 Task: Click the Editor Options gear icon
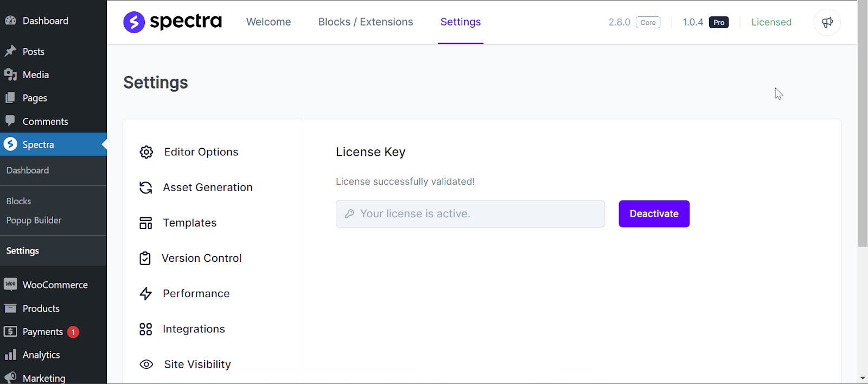tap(146, 152)
